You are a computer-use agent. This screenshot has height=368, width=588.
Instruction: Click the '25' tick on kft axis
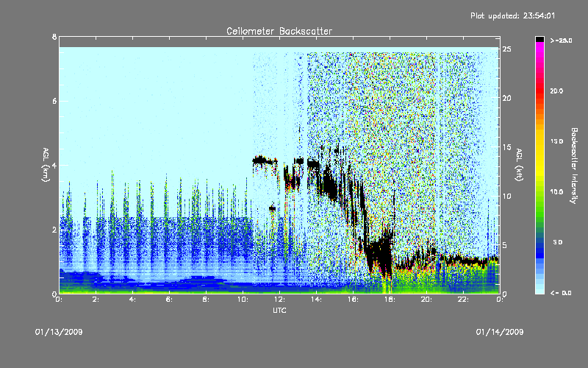(506, 49)
